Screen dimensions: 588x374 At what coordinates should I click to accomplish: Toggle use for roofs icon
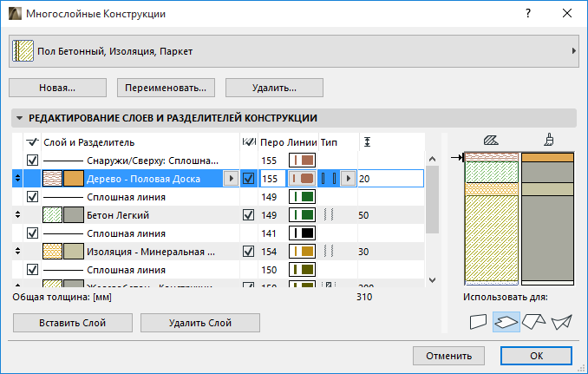pyautogui.click(x=533, y=322)
